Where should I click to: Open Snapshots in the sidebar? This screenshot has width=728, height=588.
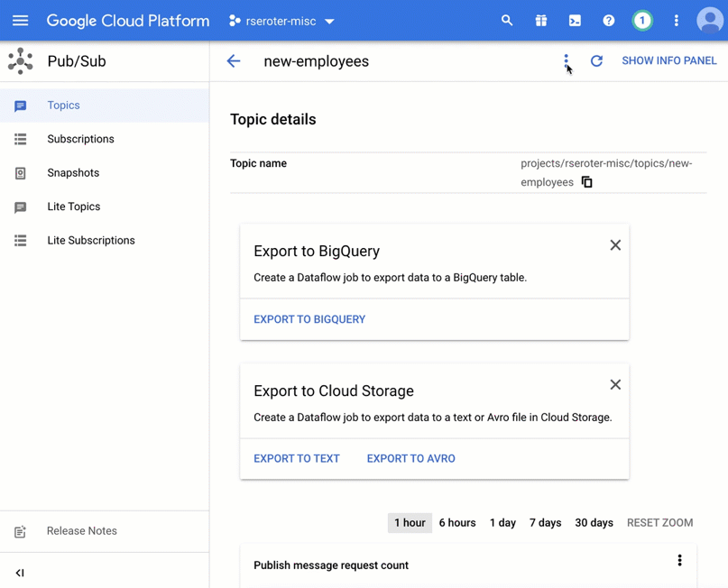pyautogui.click(x=73, y=173)
